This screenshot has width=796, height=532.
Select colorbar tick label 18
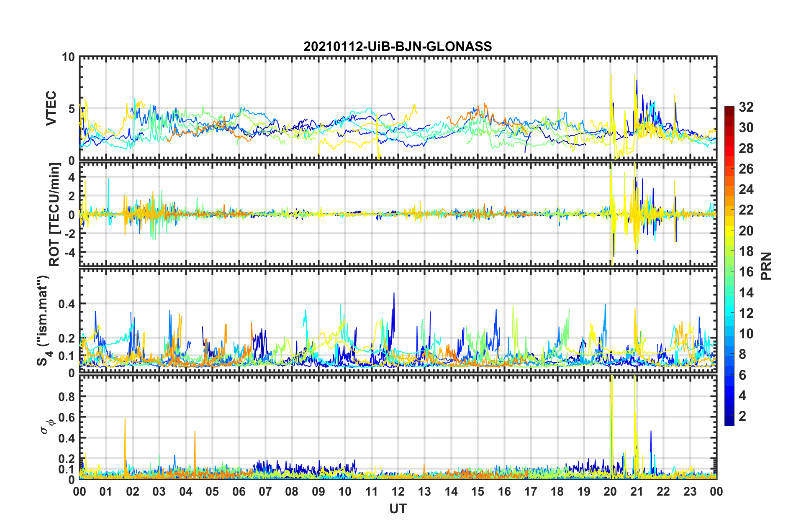pos(746,251)
